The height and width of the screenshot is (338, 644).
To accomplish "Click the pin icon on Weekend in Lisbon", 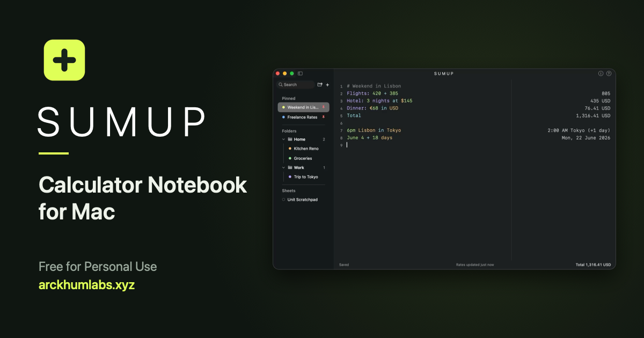I will [x=323, y=107].
